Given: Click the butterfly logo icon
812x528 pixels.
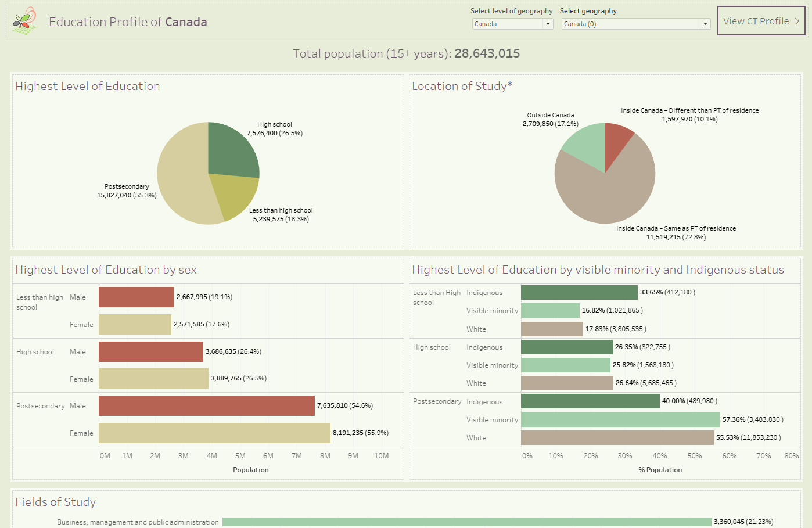Looking at the screenshot, I should click(x=24, y=21).
